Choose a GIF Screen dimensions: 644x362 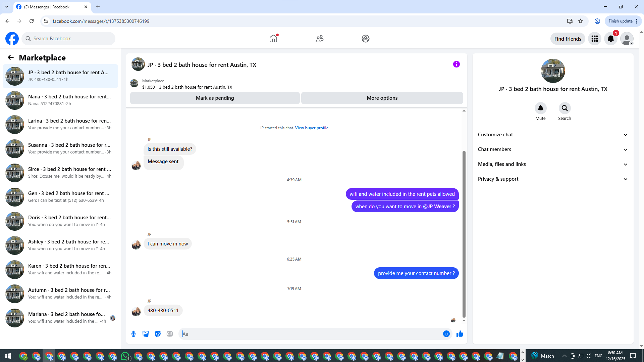click(x=170, y=334)
